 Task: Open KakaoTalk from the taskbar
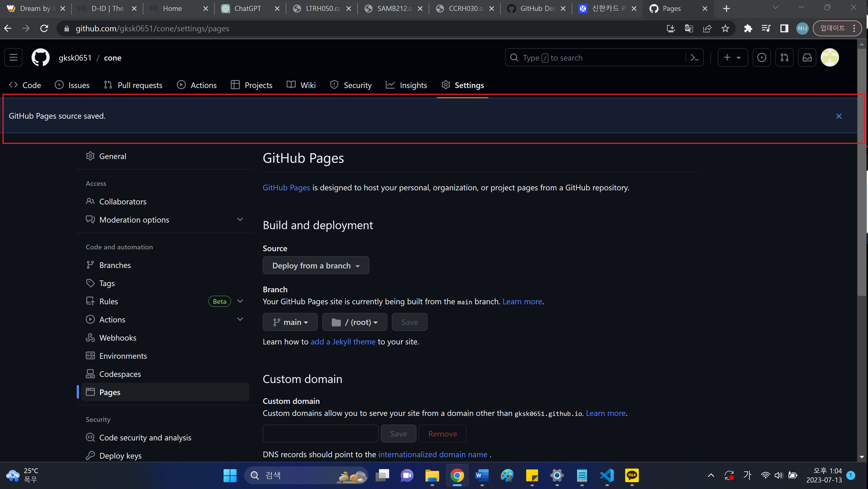(x=632, y=476)
